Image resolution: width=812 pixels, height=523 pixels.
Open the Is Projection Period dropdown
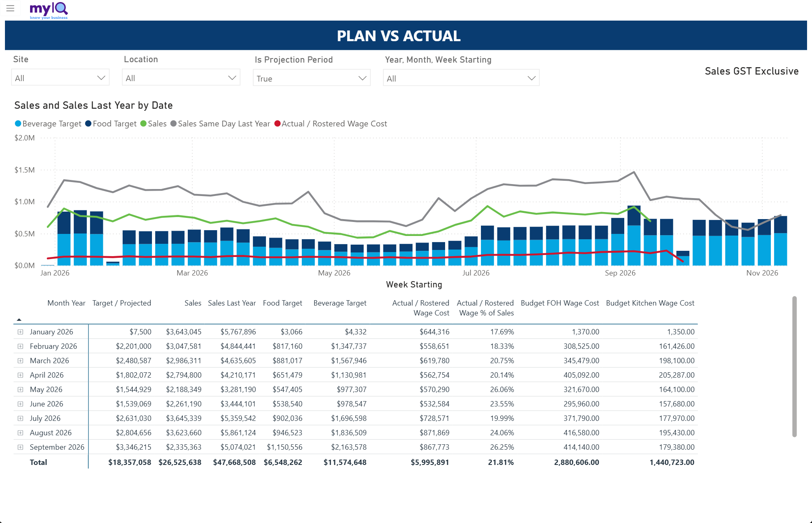click(312, 78)
